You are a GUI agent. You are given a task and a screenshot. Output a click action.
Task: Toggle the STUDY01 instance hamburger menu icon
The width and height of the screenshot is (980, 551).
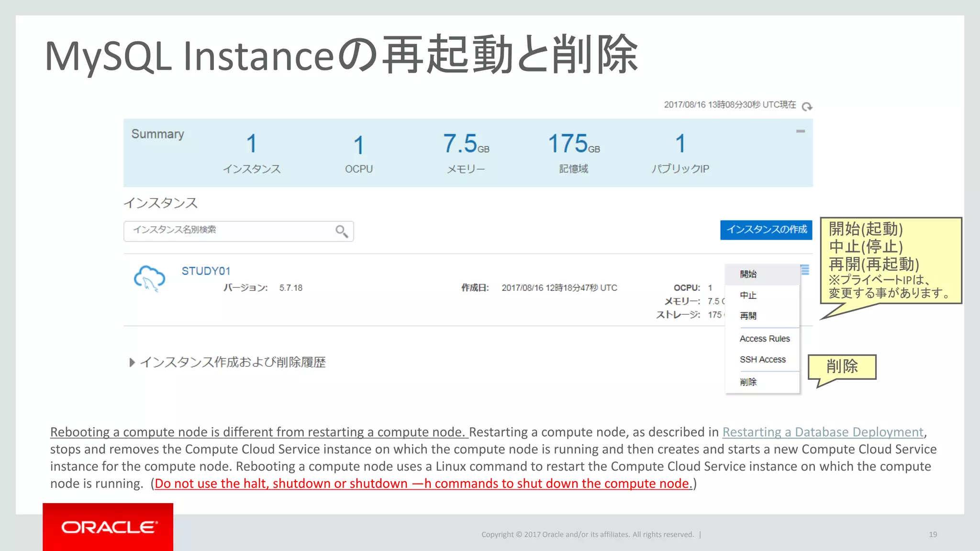(x=805, y=270)
